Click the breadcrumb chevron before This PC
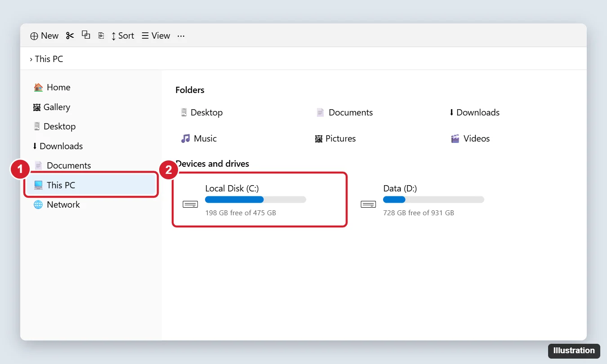Image resolution: width=607 pixels, height=364 pixels. [31, 59]
